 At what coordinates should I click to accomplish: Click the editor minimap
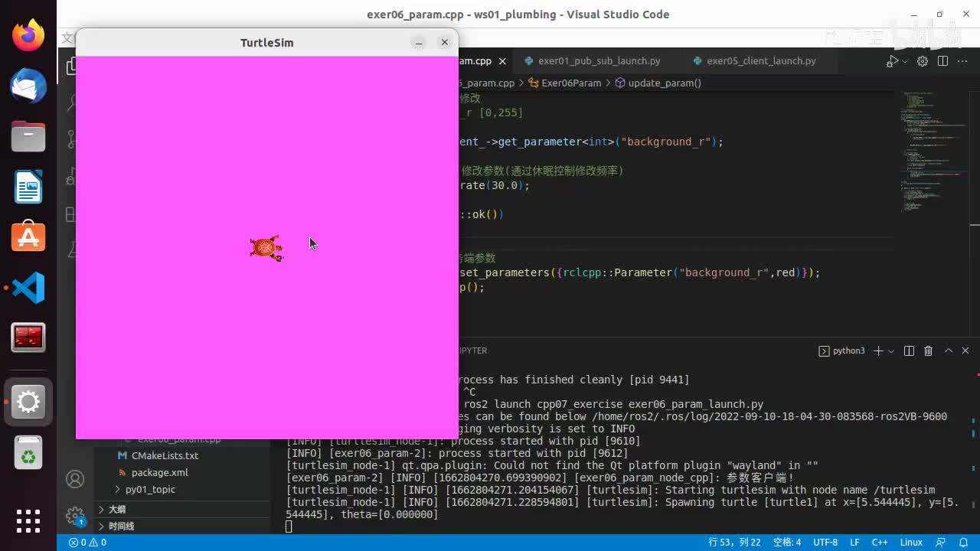pyautogui.click(x=932, y=153)
